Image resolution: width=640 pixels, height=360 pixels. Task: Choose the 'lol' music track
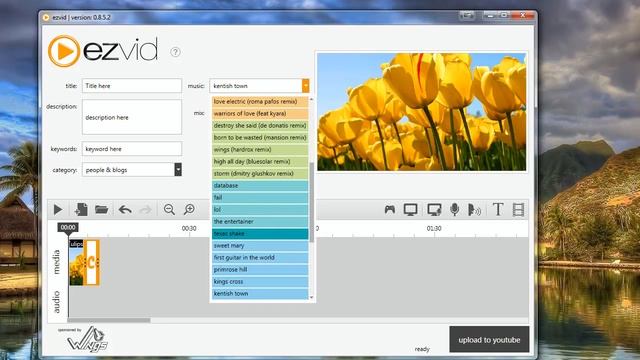(x=260, y=209)
